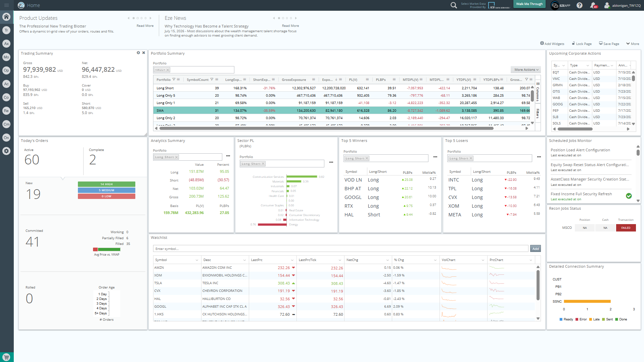This screenshot has width=644, height=362.
Task: Go to previous Eze News slide arrow
Action: pos(274,18)
